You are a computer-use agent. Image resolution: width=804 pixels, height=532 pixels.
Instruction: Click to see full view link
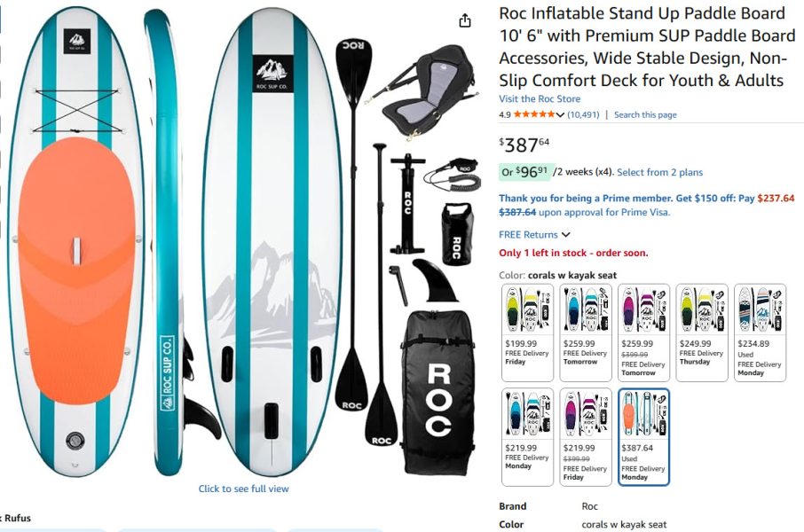click(x=243, y=489)
